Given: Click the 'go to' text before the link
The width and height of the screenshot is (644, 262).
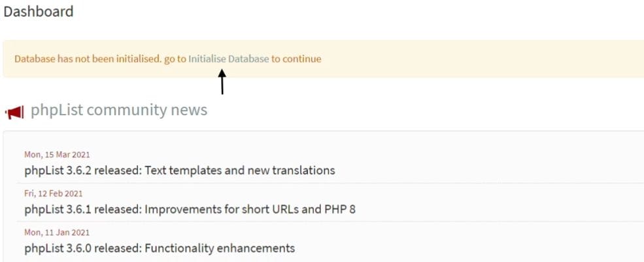Looking at the screenshot, I should click(175, 59).
